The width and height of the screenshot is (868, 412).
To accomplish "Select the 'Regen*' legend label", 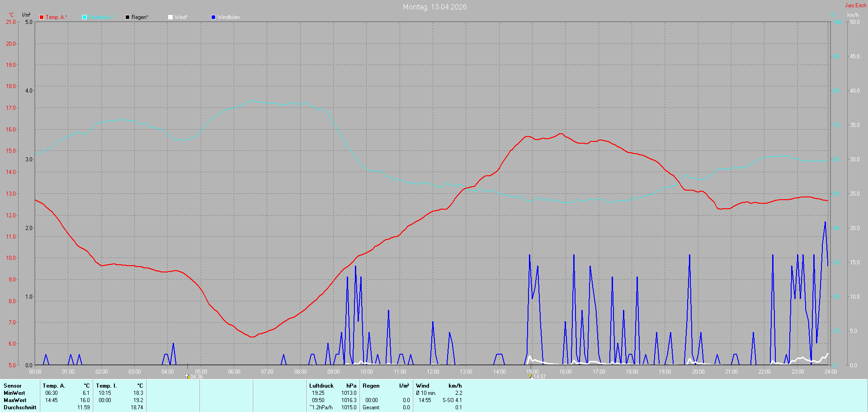I will [x=140, y=17].
